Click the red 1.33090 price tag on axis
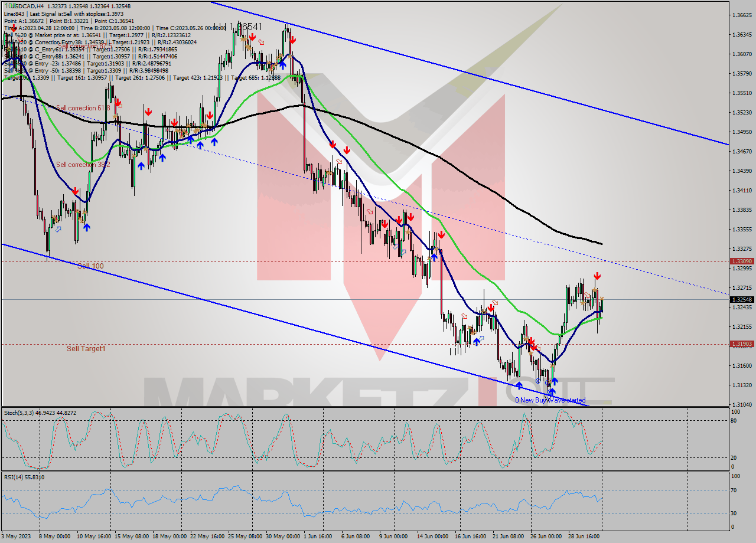The height and width of the screenshot is (543, 756). click(x=742, y=261)
